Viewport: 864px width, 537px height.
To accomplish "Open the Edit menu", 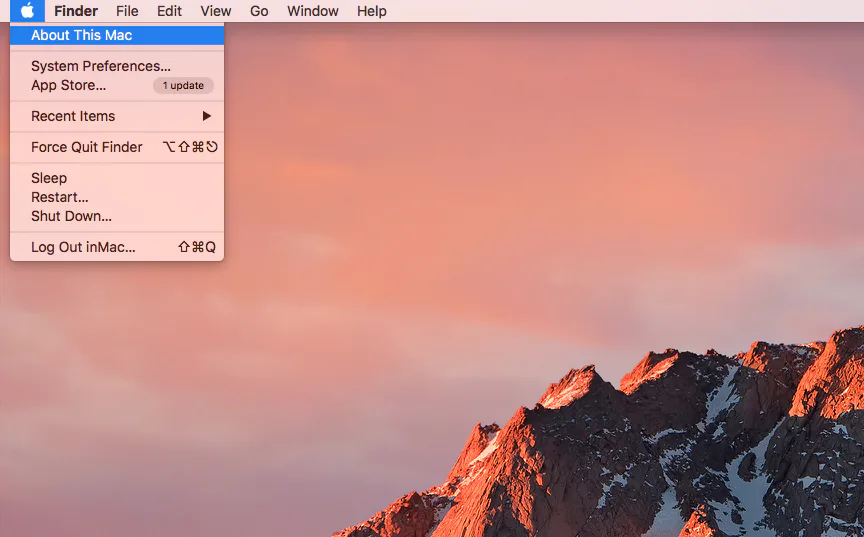I will pyautogui.click(x=169, y=11).
